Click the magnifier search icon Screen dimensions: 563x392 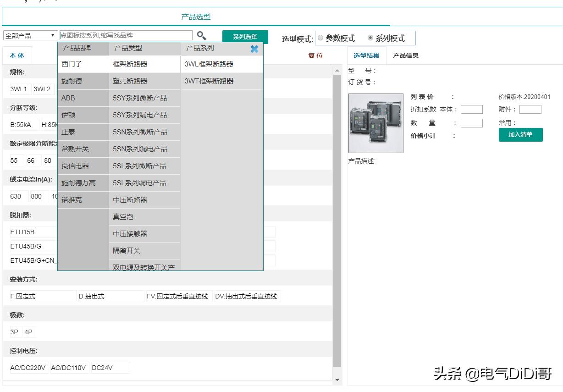point(201,36)
